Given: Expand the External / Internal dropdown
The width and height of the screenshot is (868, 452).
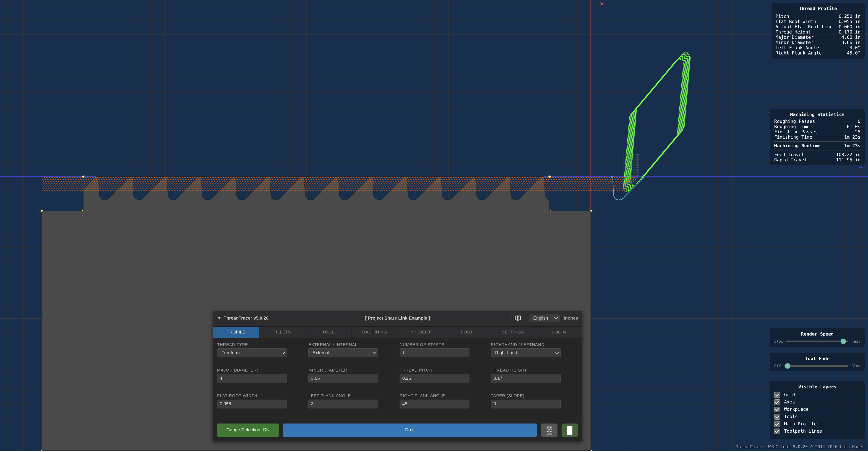Looking at the screenshot, I should (x=343, y=353).
